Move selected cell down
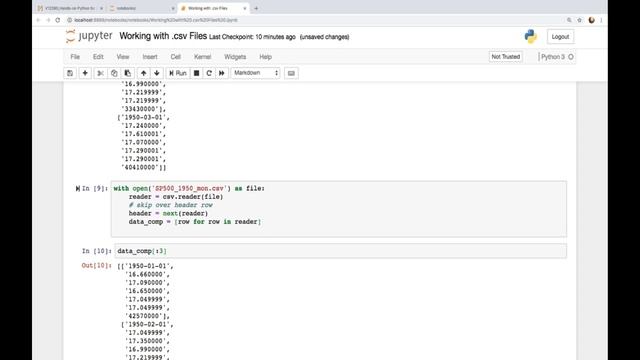Image resolution: width=640 pixels, height=360 pixels. 157,73
